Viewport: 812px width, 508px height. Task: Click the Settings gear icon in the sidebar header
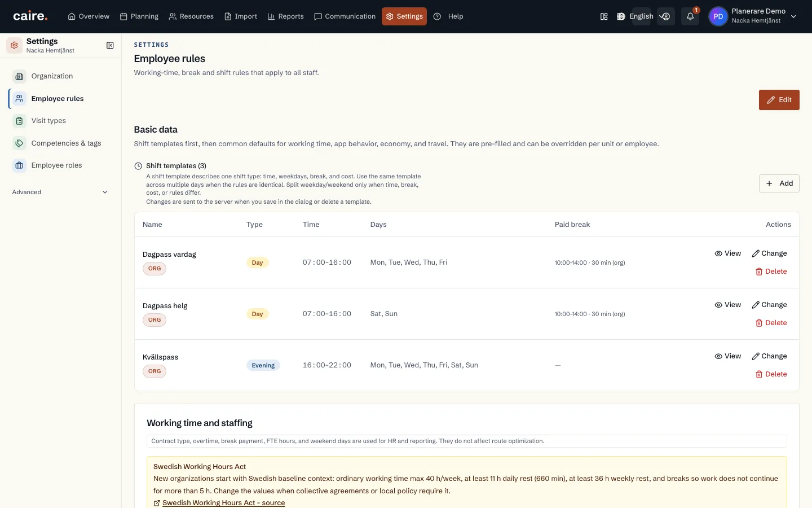coord(14,45)
